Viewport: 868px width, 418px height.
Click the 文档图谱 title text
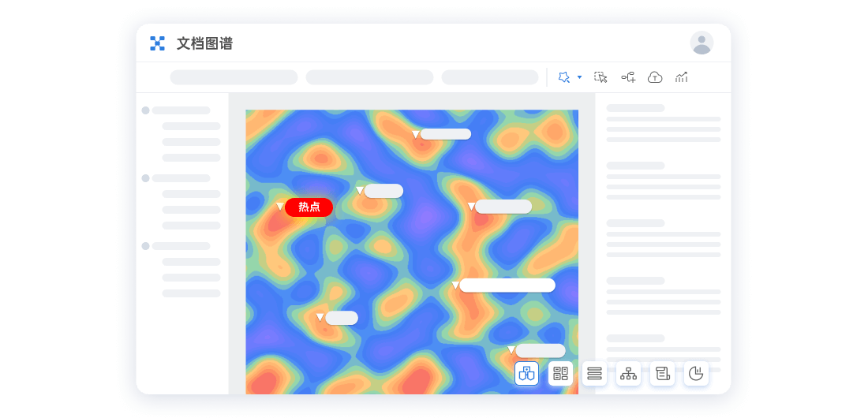(205, 43)
